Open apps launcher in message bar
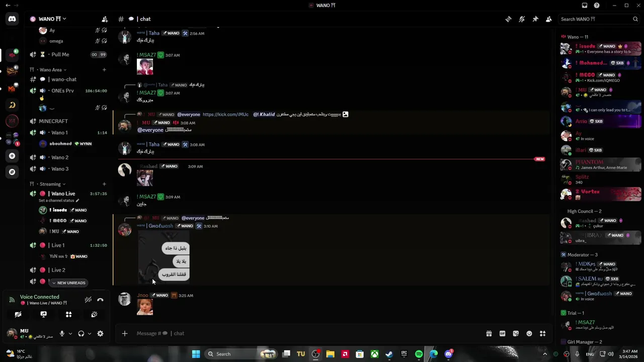 coord(542,333)
